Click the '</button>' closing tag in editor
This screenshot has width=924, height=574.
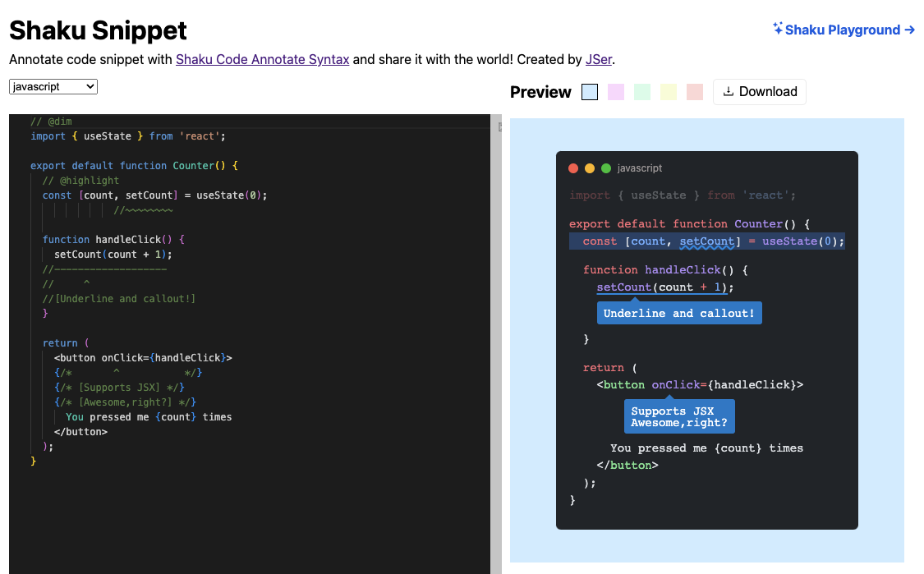pos(80,431)
